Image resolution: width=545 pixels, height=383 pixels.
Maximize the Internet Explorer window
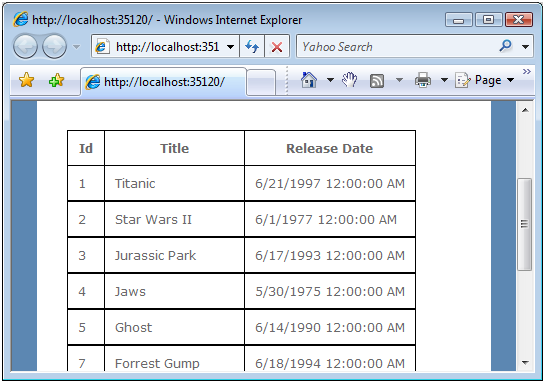(488, 20)
